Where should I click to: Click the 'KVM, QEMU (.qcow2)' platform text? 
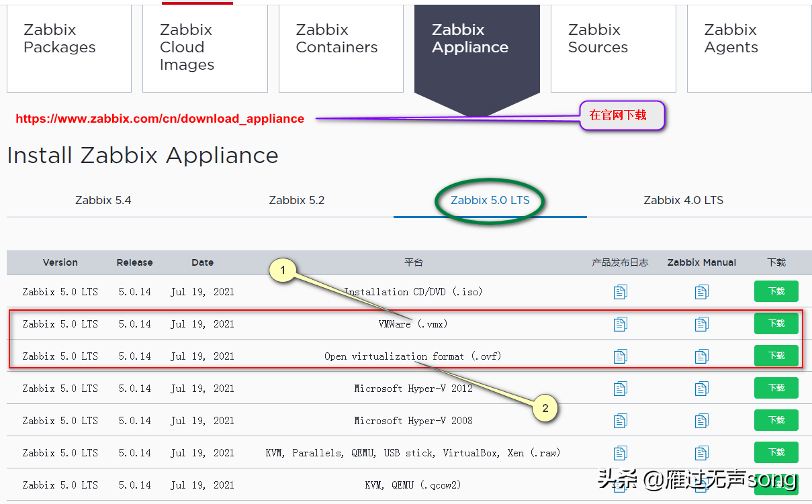click(413, 485)
